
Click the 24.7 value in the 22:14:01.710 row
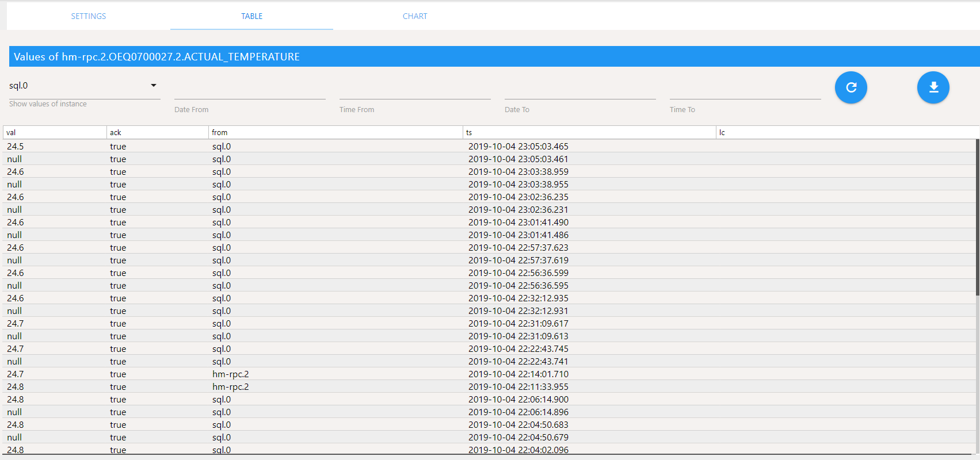pos(16,374)
